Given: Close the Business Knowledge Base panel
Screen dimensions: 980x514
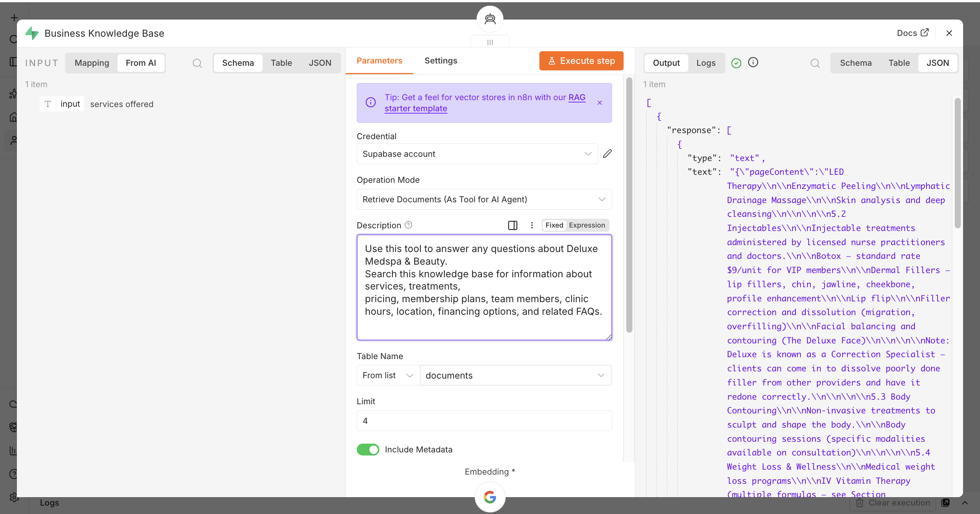Looking at the screenshot, I should click(x=949, y=33).
